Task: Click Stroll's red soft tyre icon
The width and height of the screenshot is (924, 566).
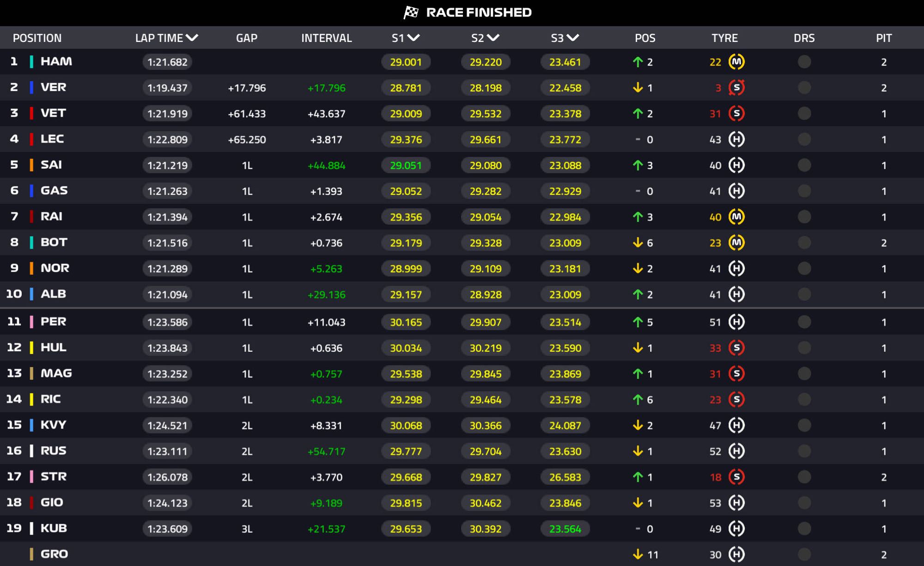Action: pos(736,477)
